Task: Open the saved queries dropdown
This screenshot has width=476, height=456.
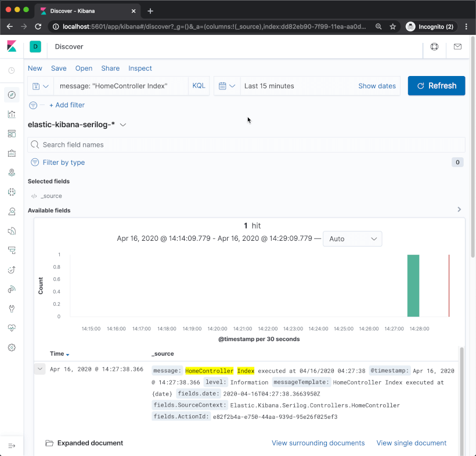Action: [x=41, y=86]
